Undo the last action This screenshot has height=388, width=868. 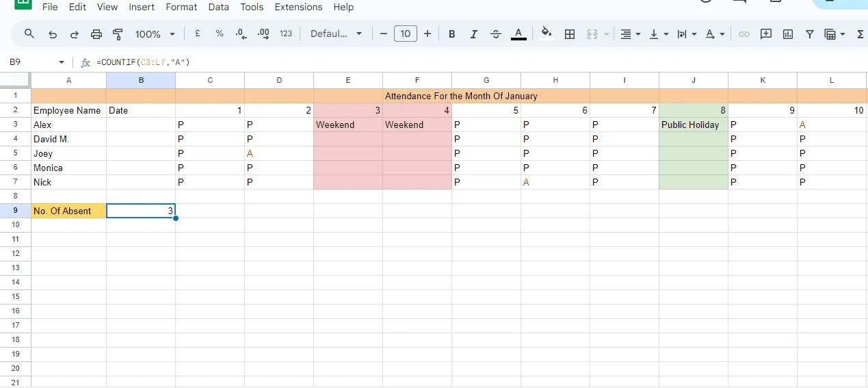[x=52, y=34]
